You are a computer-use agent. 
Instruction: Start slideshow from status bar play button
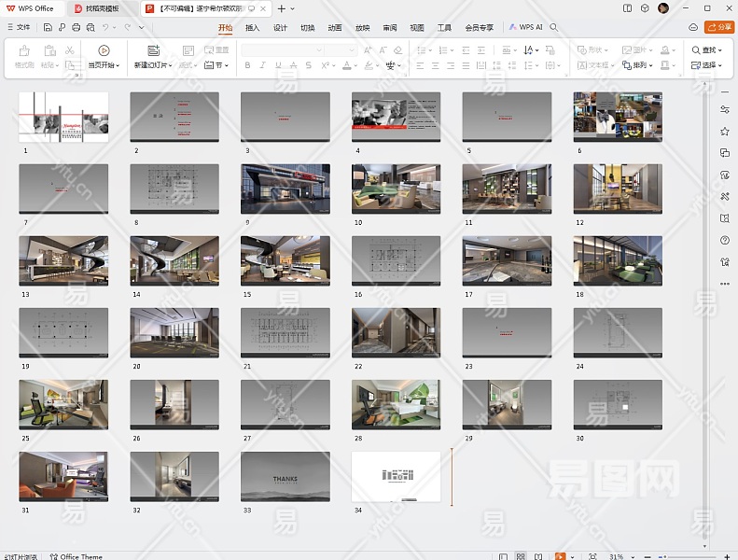(x=560, y=556)
